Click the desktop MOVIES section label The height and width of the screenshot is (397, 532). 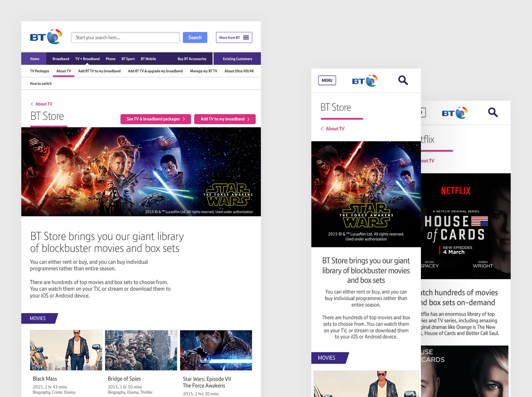[x=40, y=318]
